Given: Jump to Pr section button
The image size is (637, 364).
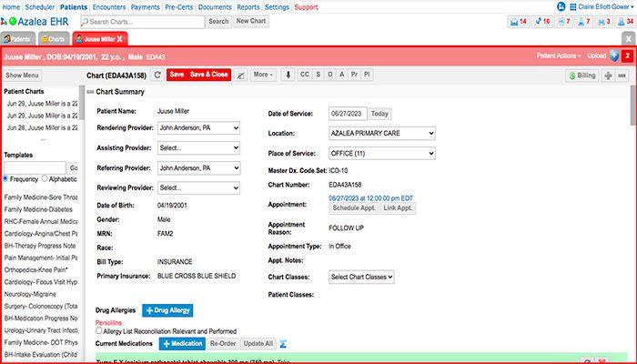Looking at the screenshot, I should pos(354,75).
